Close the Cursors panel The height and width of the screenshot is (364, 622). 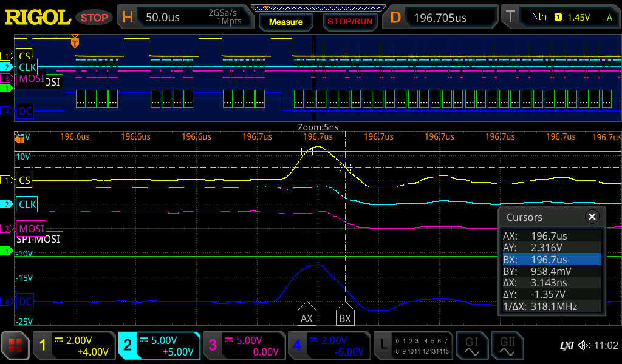point(592,217)
